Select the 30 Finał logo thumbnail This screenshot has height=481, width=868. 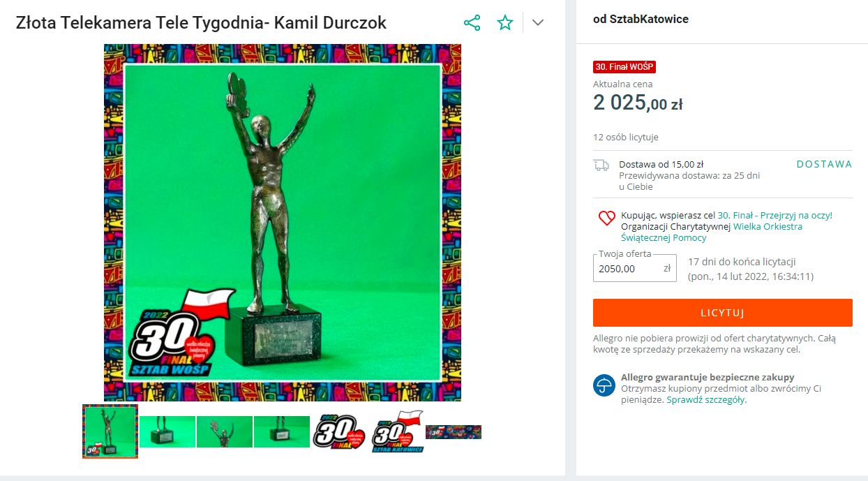(x=339, y=431)
